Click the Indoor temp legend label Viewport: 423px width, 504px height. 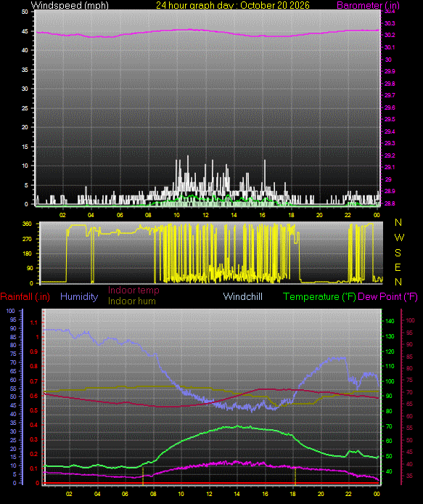pyautogui.click(x=134, y=290)
